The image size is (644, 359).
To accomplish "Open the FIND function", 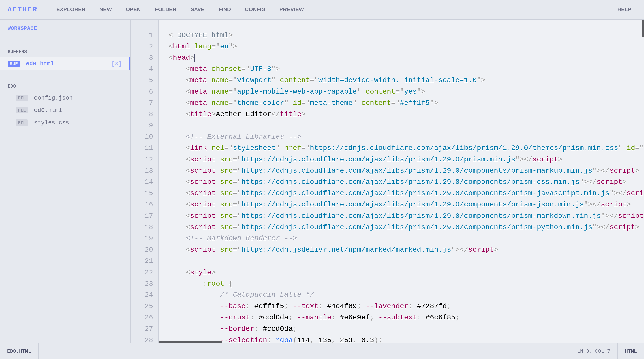I will point(224,9).
